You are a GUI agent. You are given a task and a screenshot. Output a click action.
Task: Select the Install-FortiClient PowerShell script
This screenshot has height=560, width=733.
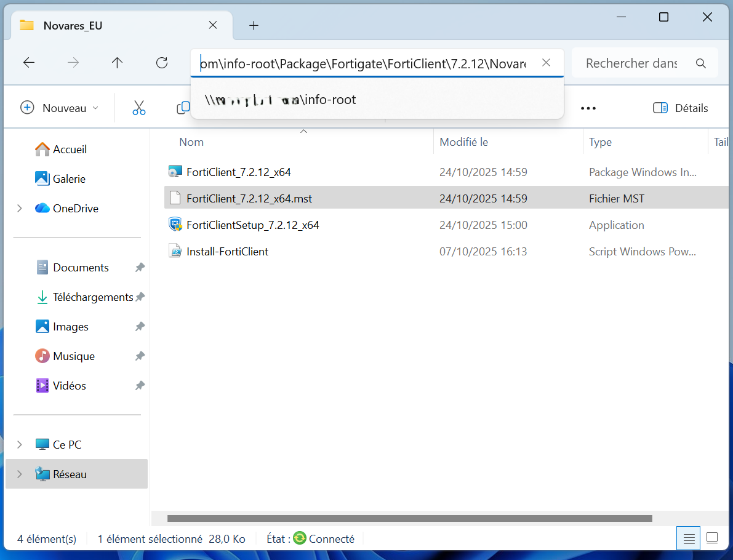[227, 252]
